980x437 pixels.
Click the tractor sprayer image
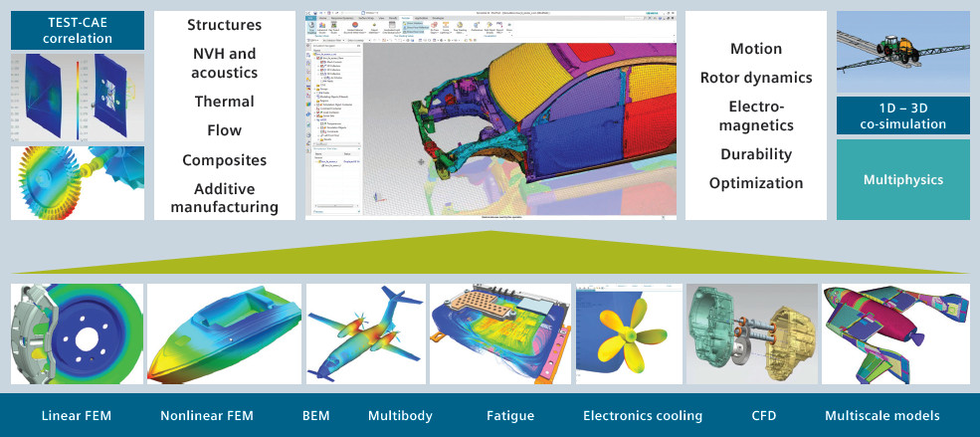tap(902, 51)
